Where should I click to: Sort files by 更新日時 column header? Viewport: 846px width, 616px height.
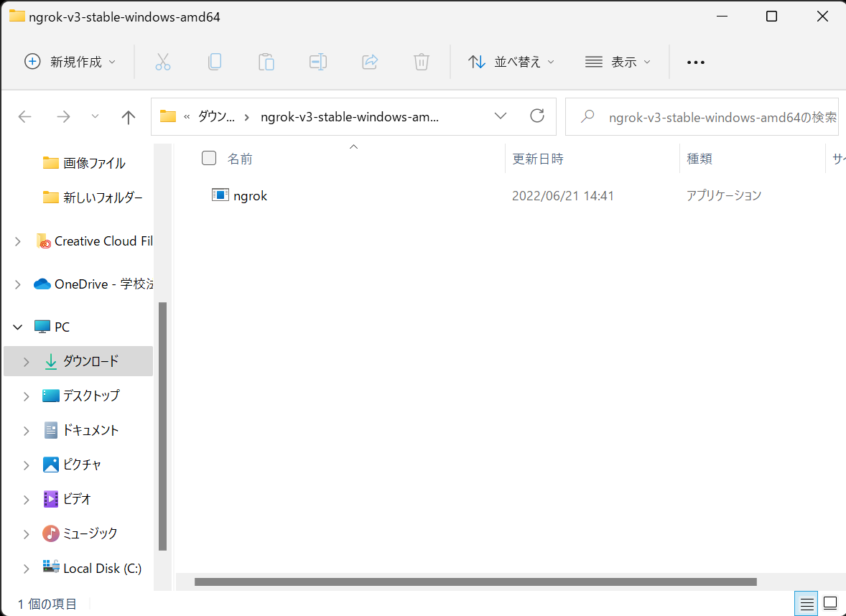pyautogui.click(x=537, y=159)
